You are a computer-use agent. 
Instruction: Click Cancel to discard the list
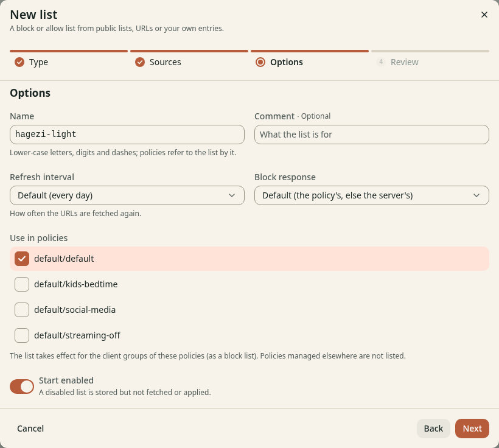[30, 429]
